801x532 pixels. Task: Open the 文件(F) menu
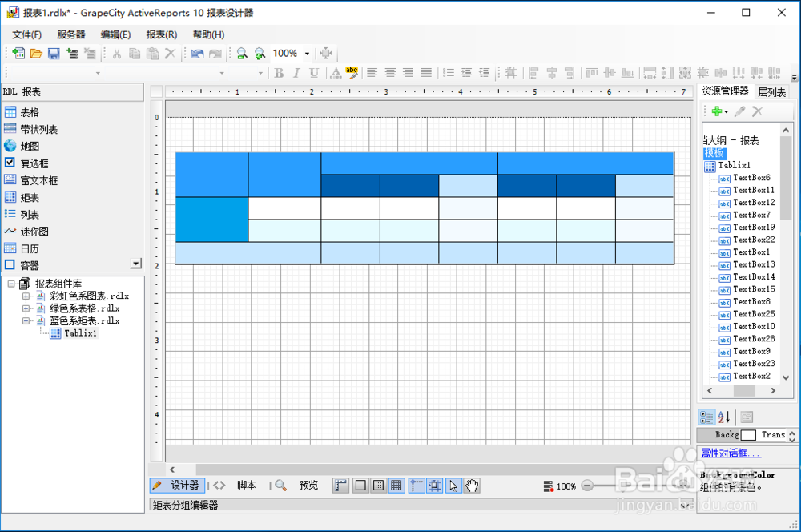26,34
